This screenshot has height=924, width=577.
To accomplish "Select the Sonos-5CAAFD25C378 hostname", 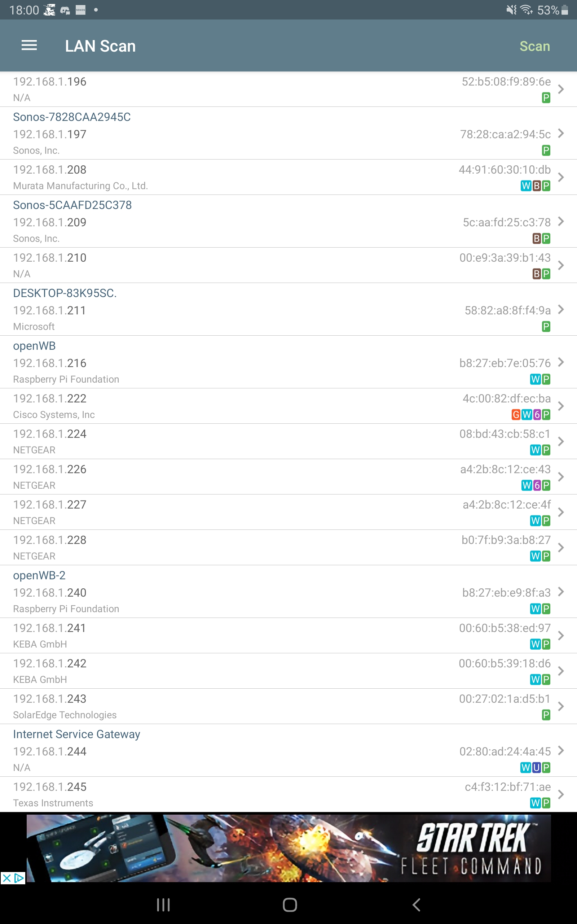I will point(72,205).
